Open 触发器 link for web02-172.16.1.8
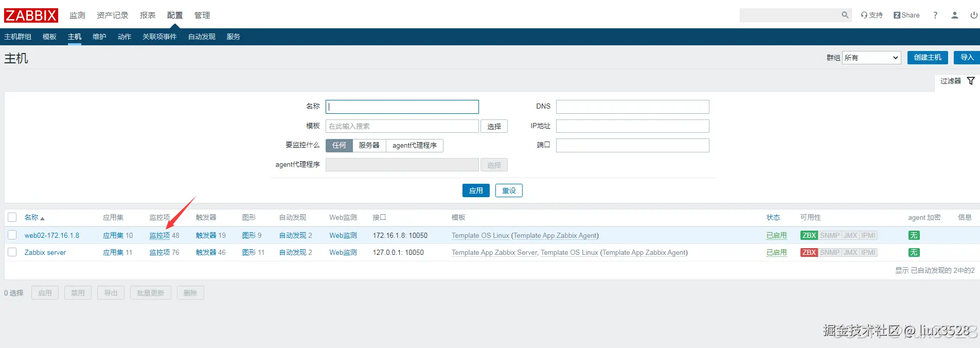Viewport: 980px width, 348px height. (x=206, y=235)
